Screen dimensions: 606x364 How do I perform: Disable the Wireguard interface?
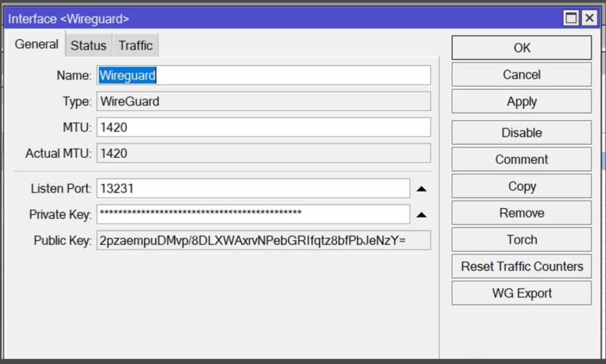click(521, 133)
